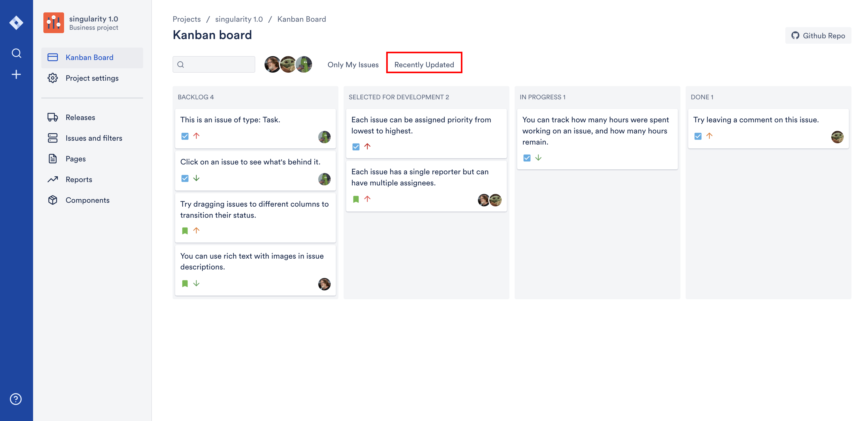Select Kanban Board in sidebar
This screenshot has width=868, height=421.
89,57
